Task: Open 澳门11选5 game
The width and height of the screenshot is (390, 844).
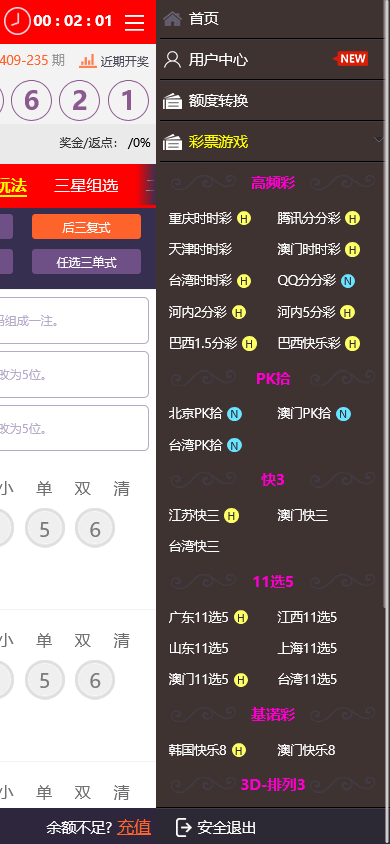Action: tap(198, 680)
